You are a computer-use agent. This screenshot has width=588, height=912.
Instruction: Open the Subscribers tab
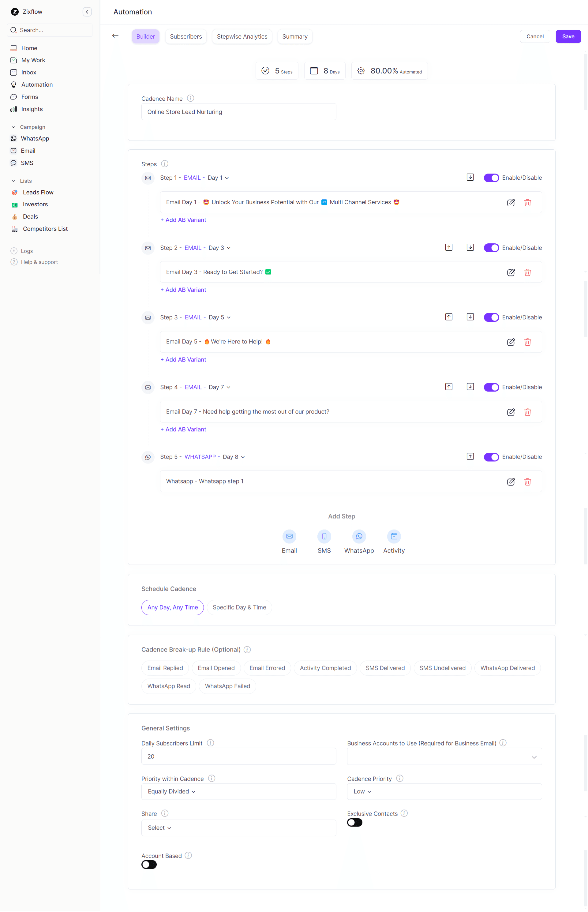(x=185, y=37)
